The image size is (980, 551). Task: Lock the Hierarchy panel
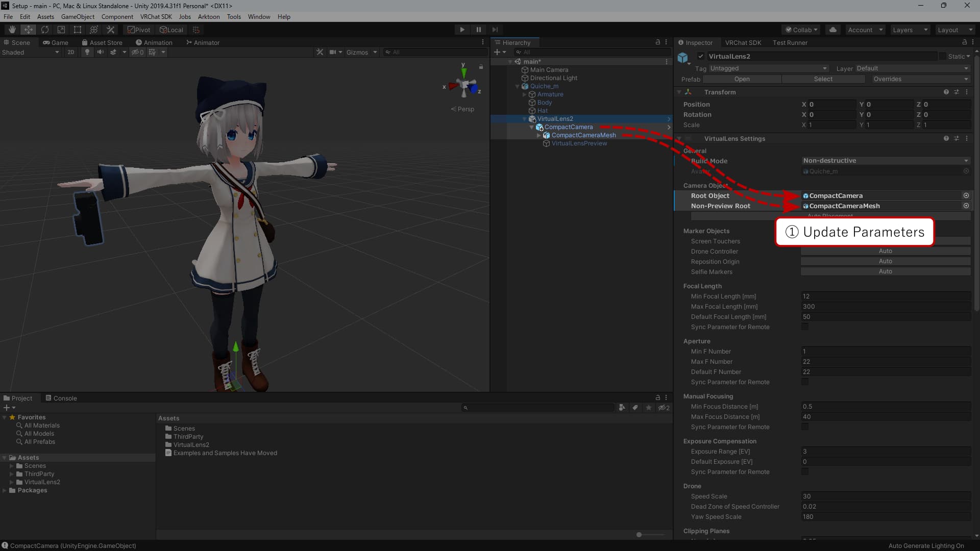click(x=658, y=42)
